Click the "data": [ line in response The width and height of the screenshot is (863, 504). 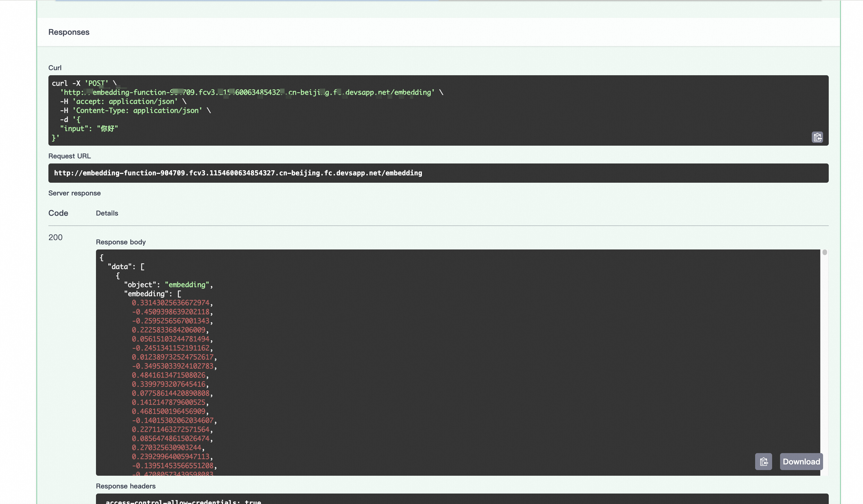coord(126,266)
